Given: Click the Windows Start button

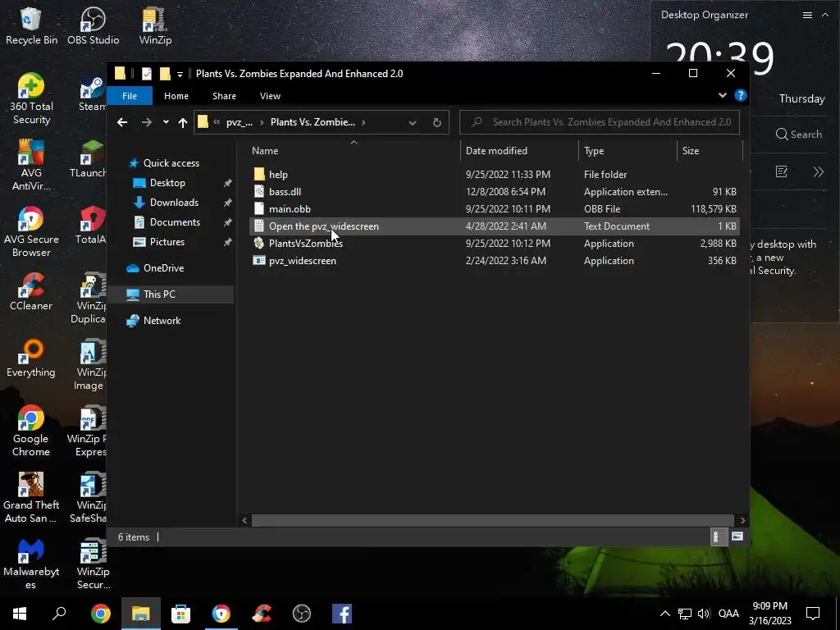Looking at the screenshot, I should pyautogui.click(x=20, y=614).
